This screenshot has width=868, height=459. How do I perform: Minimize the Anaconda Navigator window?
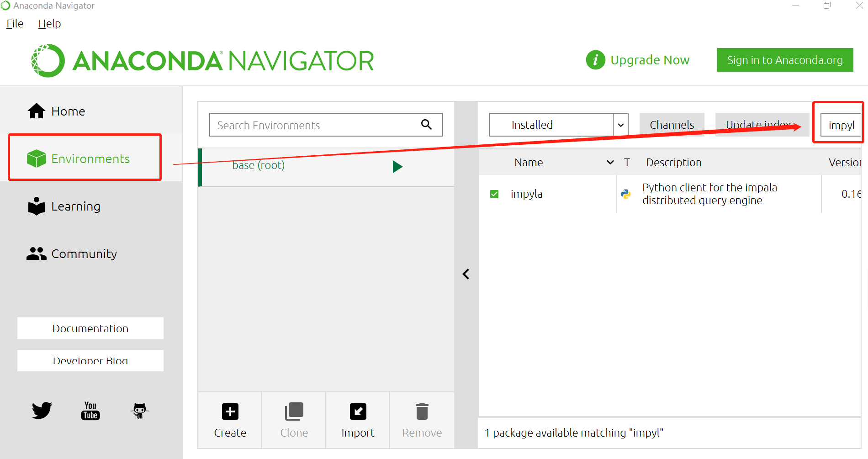coord(796,5)
